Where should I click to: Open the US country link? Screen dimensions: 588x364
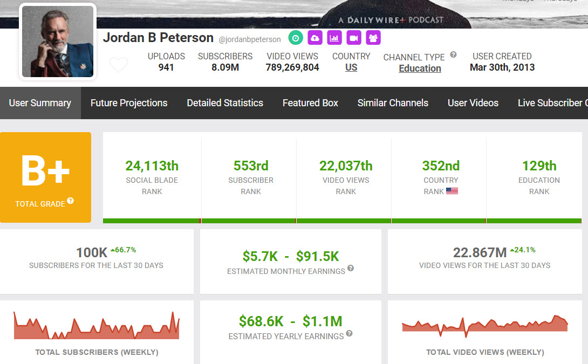click(351, 68)
